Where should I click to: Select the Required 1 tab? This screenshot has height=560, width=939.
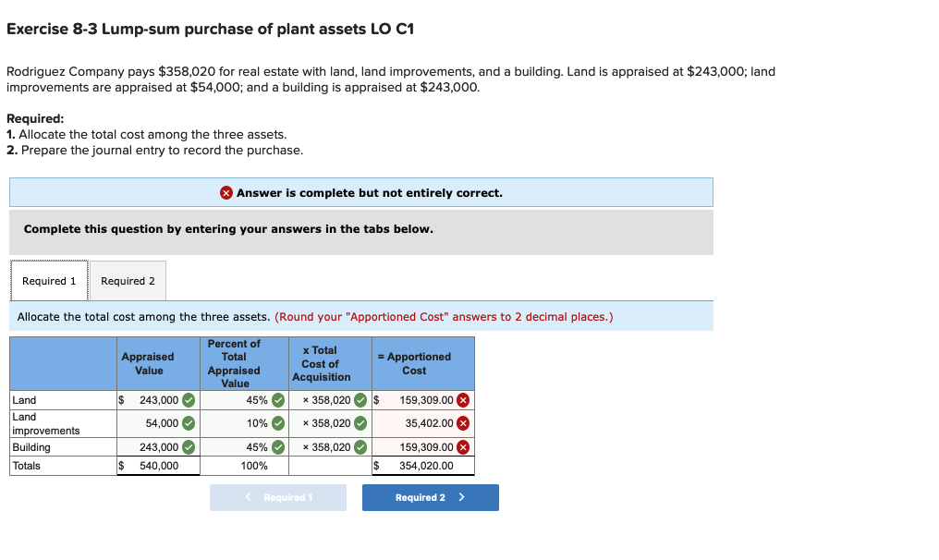point(49,280)
